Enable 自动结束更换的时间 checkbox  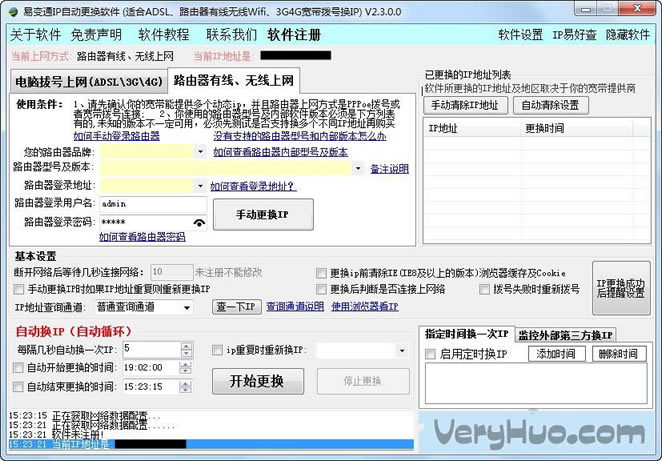pos(18,386)
